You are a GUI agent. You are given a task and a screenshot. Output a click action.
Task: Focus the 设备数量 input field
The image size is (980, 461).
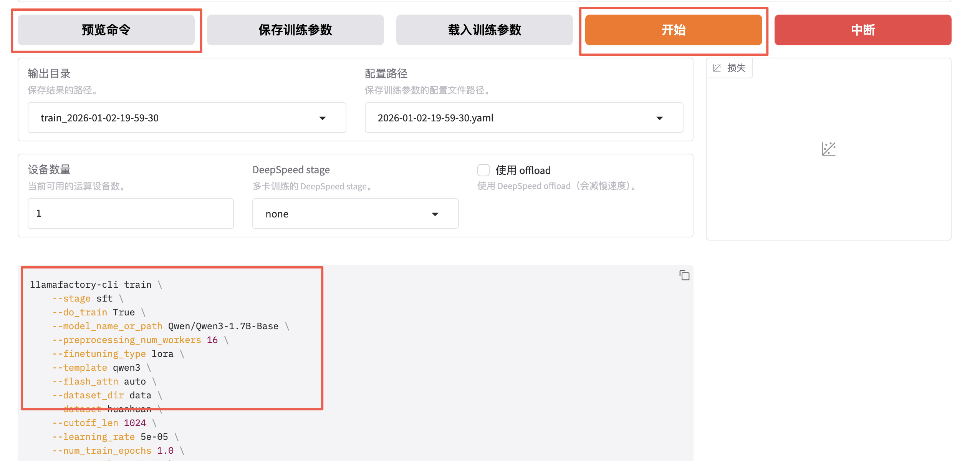131,214
